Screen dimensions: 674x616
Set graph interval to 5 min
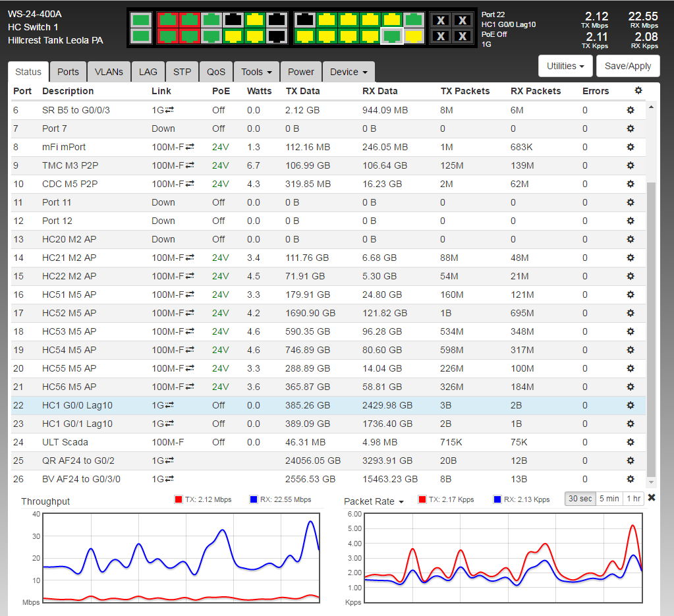point(609,499)
